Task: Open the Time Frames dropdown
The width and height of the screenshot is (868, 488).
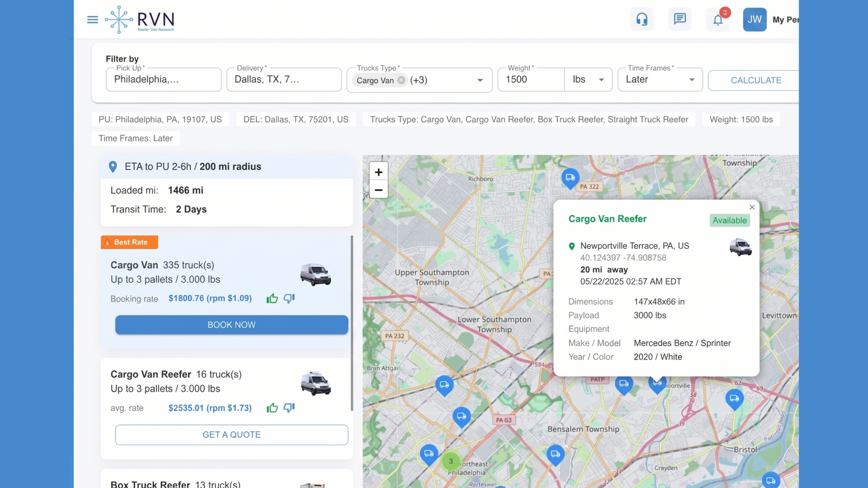Action: [660, 80]
